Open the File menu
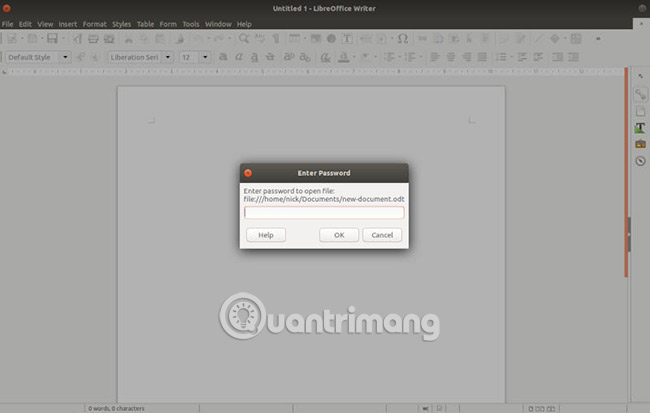This screenshot has width=650, height=413. coord(7,24)
